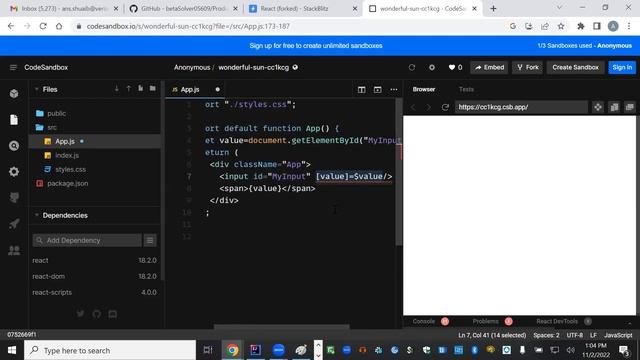
Task: Click the preview URL address field
Action: (521, 107)
